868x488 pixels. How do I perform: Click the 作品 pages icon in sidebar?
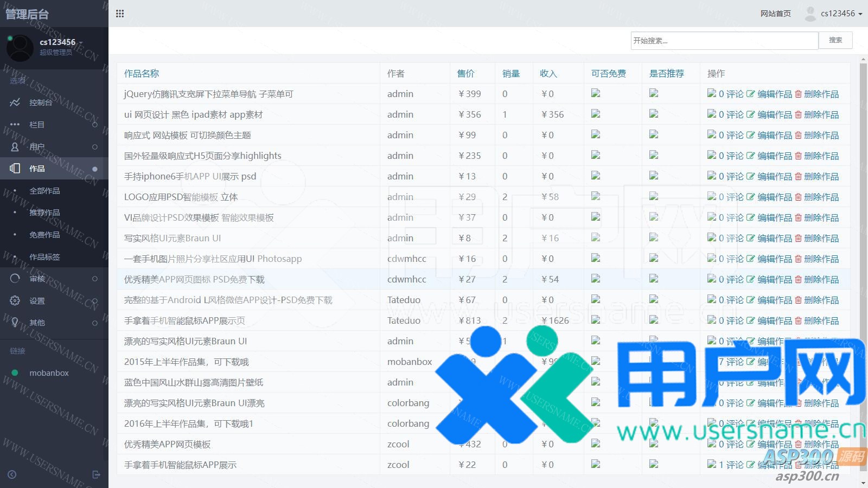coord(15,168)
